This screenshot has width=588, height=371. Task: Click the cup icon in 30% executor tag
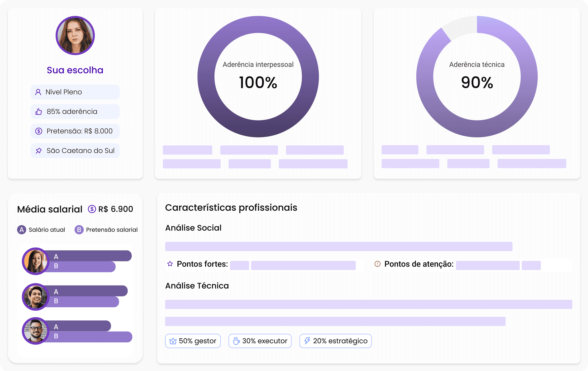[236, 341]
